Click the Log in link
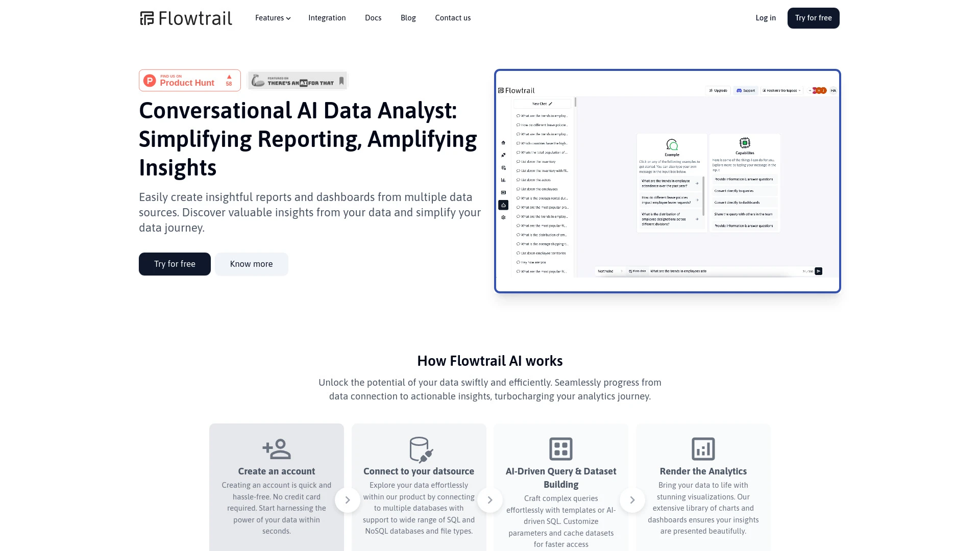The width and height of the screenshot is (980, 551). (x=765, y=18)
